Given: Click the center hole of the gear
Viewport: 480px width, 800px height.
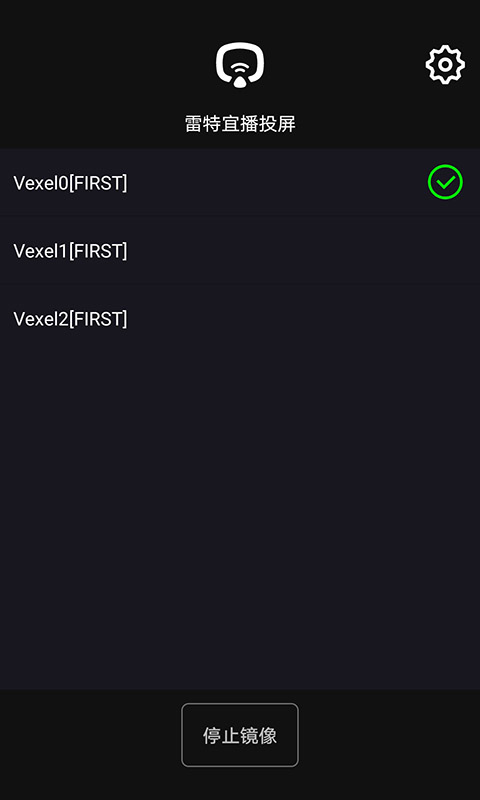Looking at the screenshot, I should pyautogui.click(x=445, y=65).
